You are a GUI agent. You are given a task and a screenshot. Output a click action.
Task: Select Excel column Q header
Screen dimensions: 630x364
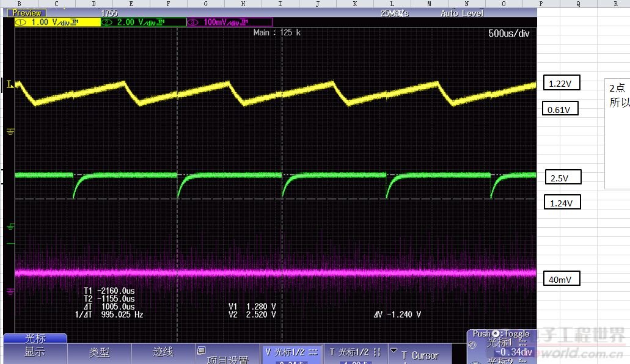[x=579, y=4]
